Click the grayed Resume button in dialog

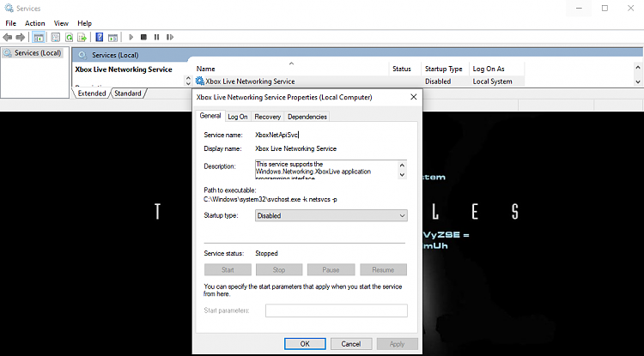383,270
